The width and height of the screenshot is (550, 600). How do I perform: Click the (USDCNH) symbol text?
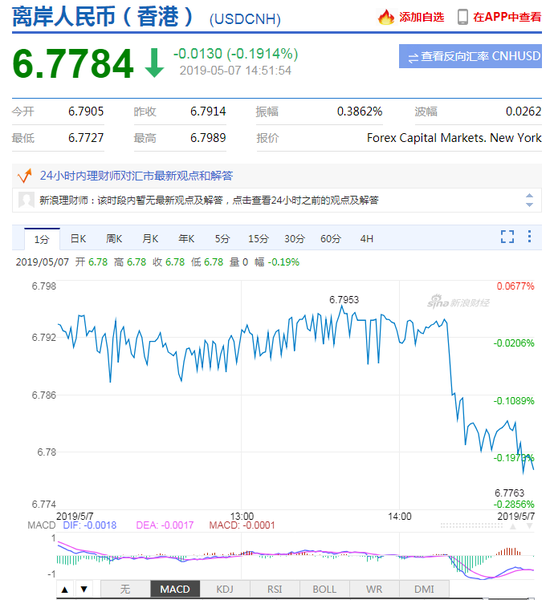coord(245,19)
